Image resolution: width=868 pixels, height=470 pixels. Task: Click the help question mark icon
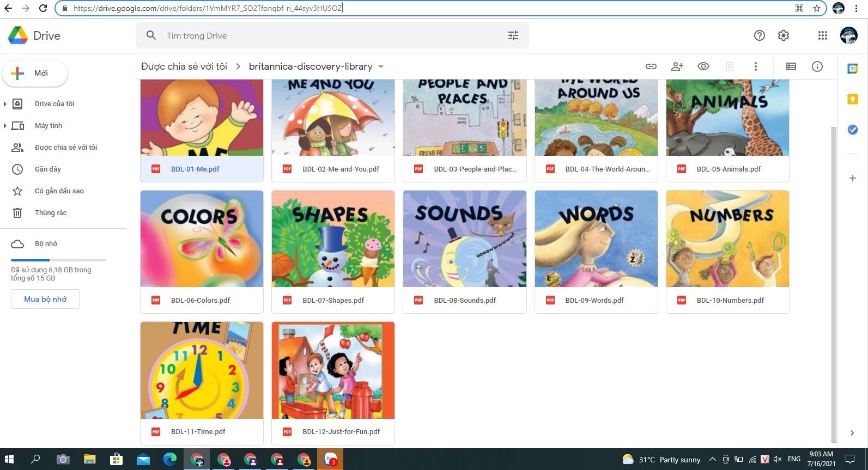(759, 35)
